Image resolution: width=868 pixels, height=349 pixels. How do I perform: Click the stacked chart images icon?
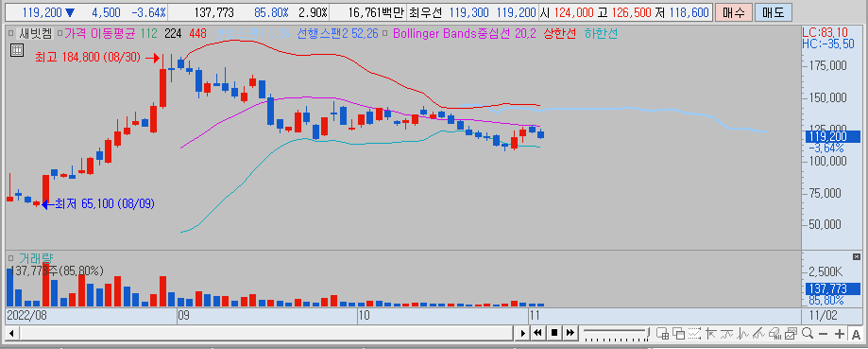(x=791, y=334)
